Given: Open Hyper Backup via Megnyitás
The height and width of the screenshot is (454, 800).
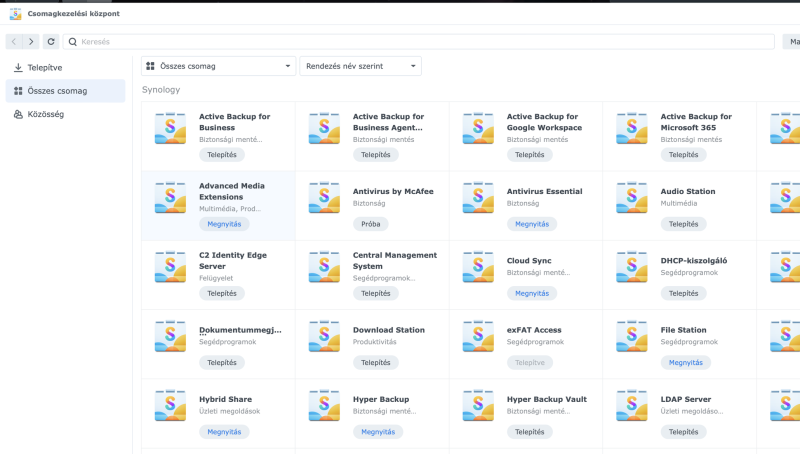Looking at the screenshot, I should (378, 432).
